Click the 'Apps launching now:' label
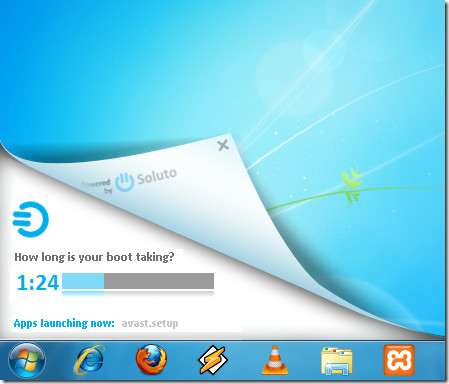This screenshot has width=449, height=384. coord(64,323)
